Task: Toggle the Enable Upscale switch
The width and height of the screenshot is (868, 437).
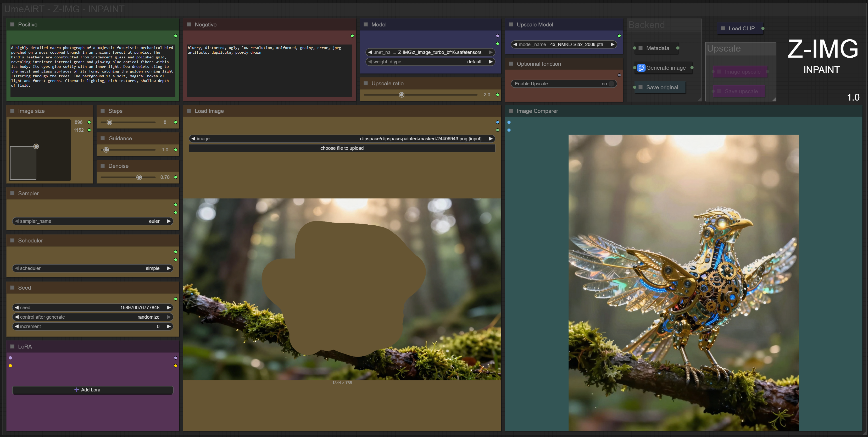Action: pos(611,84)
